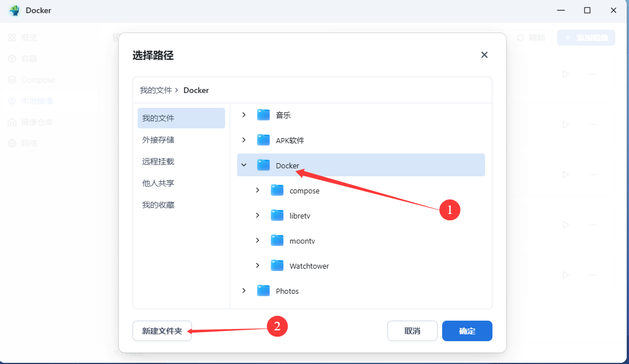Expand the Photos folder chevron
Viewport: 629px width, 364px height.
244,291
